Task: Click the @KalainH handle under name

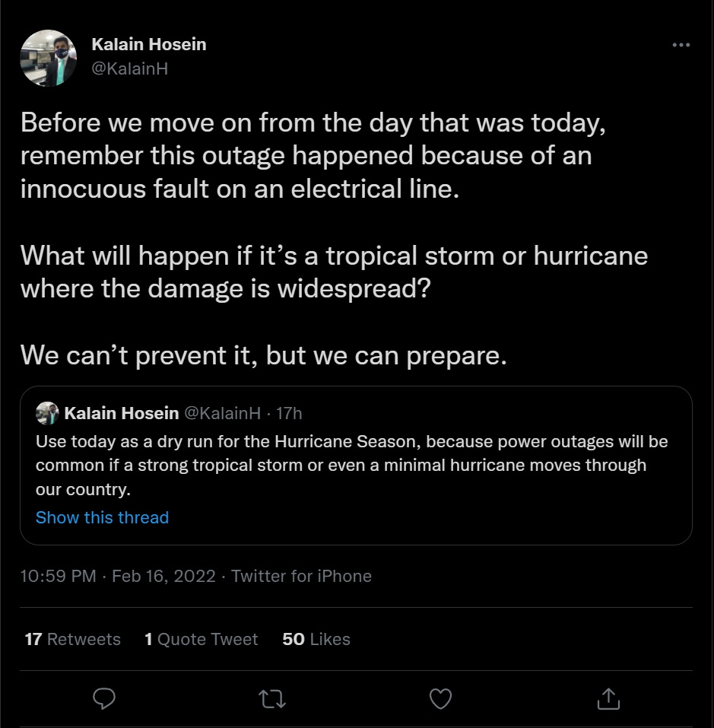Action: click(x=130, y=68)
